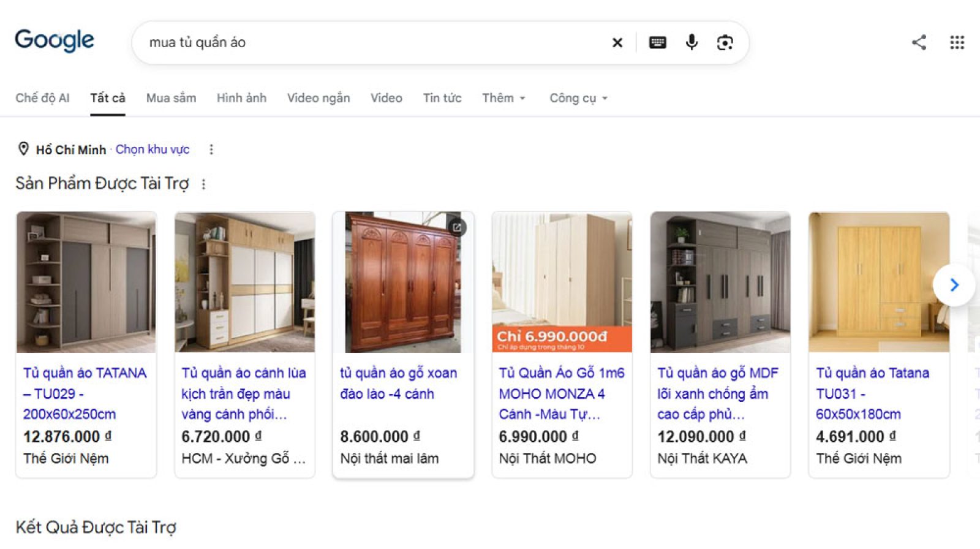The height and width of the screenshot is (549, 980).
Task: Click TATANA TU029 wardrobe thumbnail
Action: tap(86, 282)
